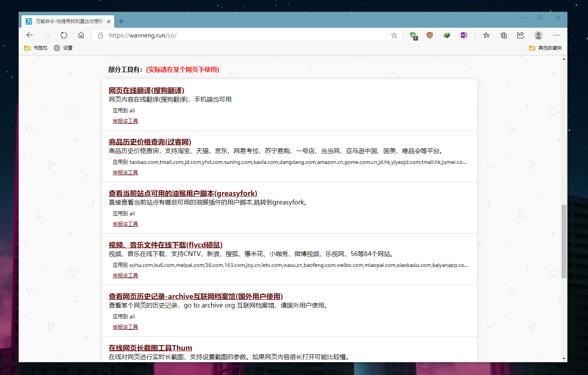This screenshot has height=375, width=588.
Task: Click the Internet Download Manager extension icon
Action: point(446,35)
